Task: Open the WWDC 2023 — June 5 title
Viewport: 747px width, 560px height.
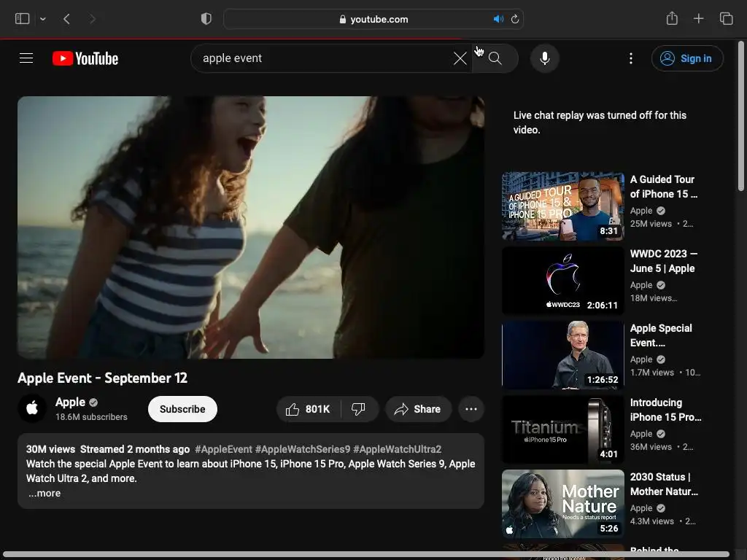Action: coord(664,261)
